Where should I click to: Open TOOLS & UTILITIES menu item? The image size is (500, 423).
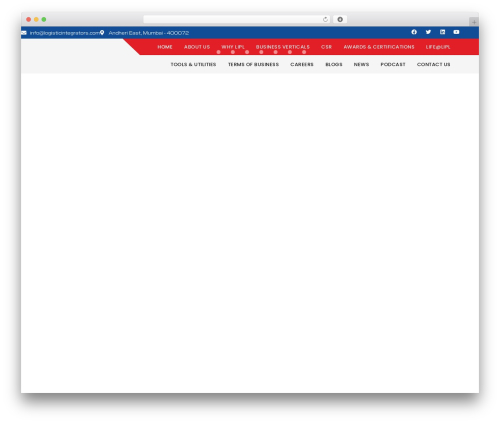coord(193,64)
